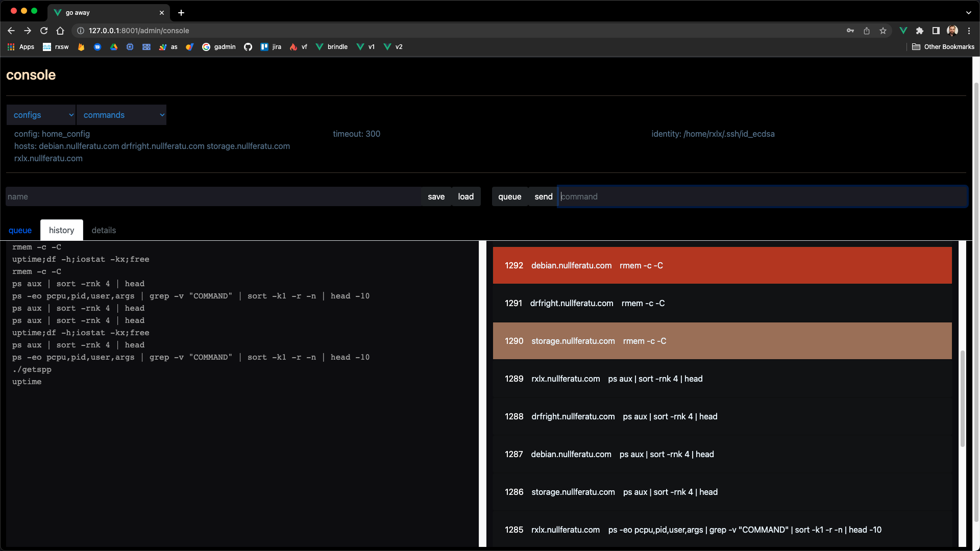This screenshot has width=980, height=551.
Task: Switch to the 'details' tab
Action: click(104, 230)
